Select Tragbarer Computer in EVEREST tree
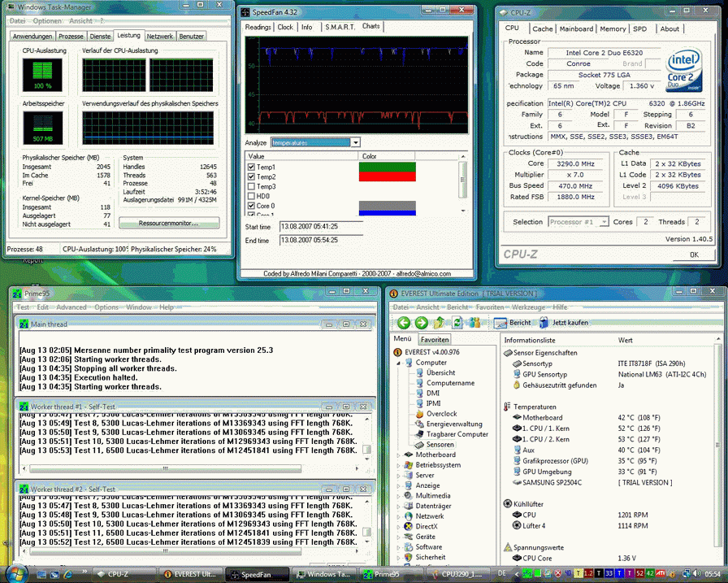Viewport: 728px width, 583px height. tap(452, 434)
